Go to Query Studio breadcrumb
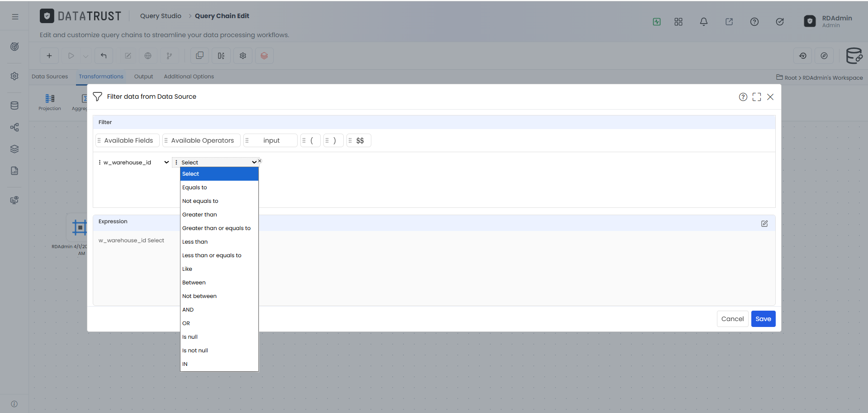 click(x=161, y=16)
